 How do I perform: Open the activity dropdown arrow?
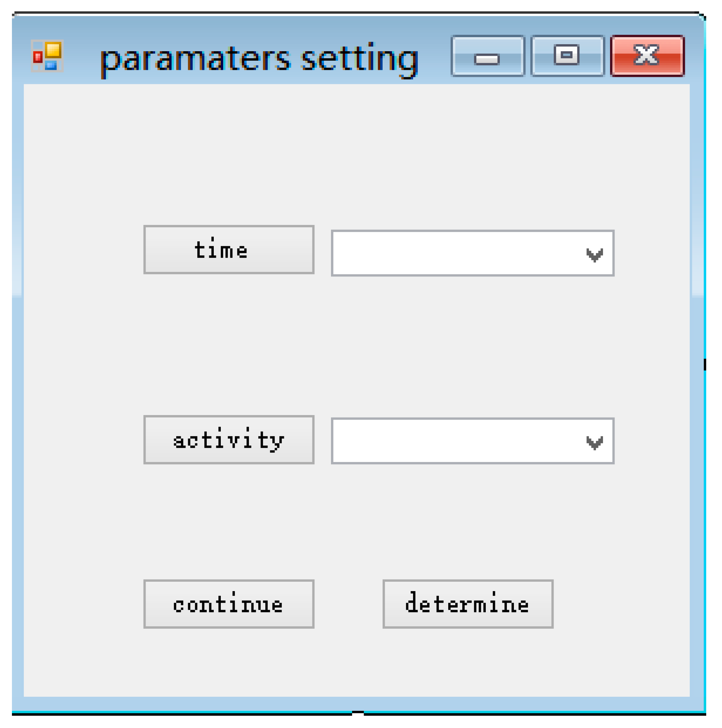[x=594, y=441]
